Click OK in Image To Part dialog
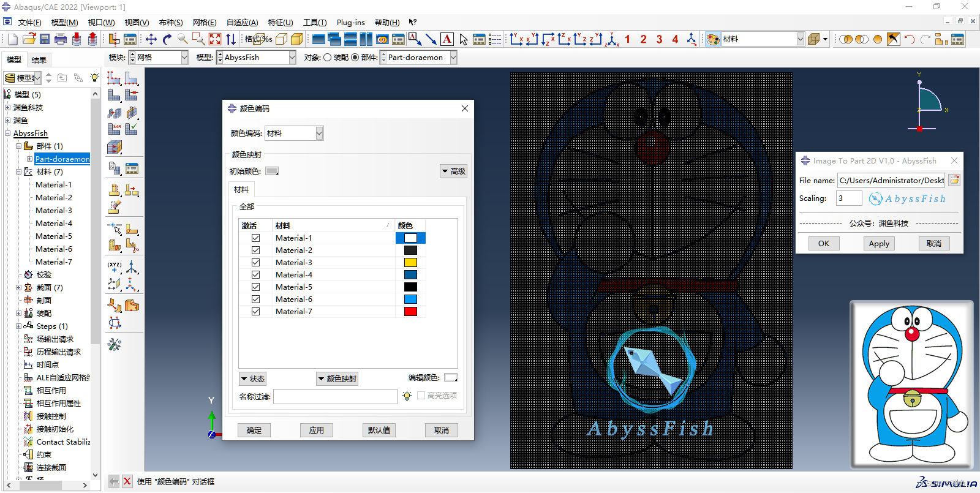Viewport: 980px width, 493px height. coord(824,243)
